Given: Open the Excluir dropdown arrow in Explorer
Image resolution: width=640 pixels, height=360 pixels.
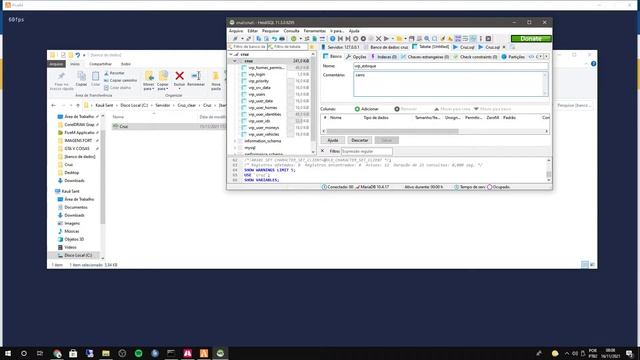Looking at the screenshot, I should click(179, 89).
